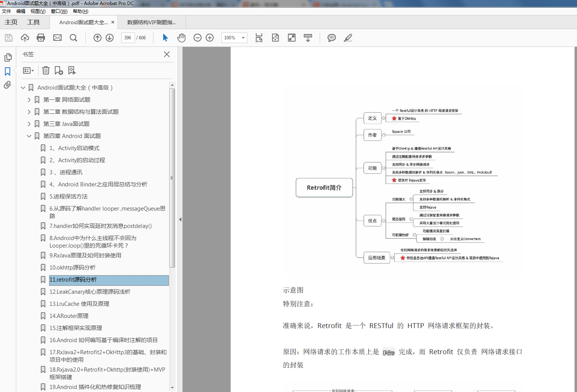
Task: Switch to 数据结构VIP刷题指 document tab
Action: click(x=152, y=22)
